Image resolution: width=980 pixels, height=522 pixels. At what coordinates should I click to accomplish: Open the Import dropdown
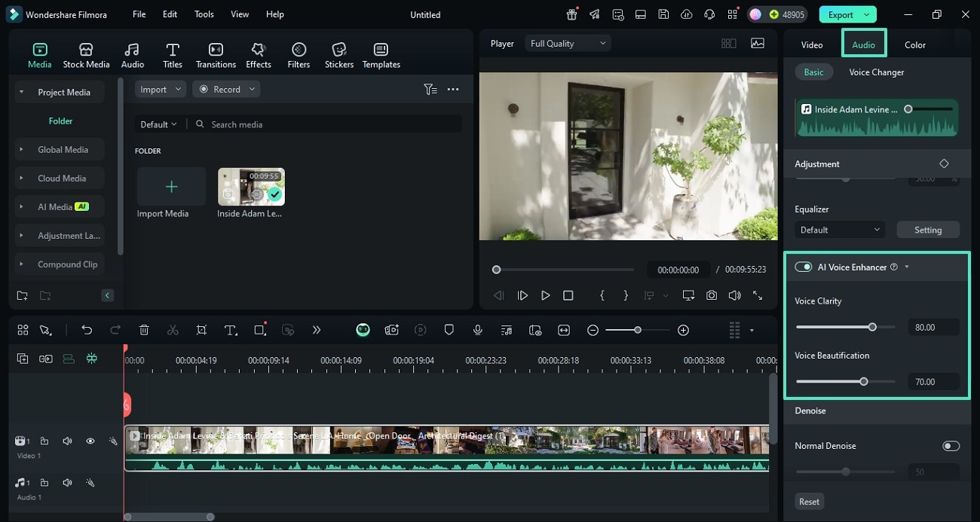coord(161,89)
